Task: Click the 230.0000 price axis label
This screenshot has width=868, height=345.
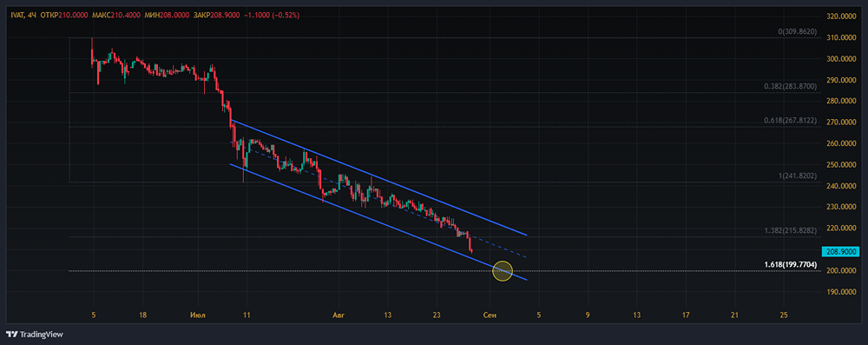Action: 842,207
